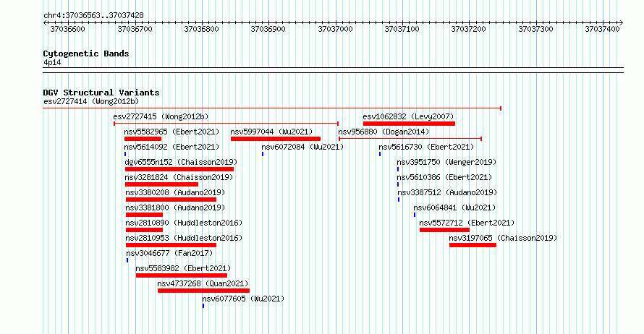Open nsv5997044 (Wu2021) variant label
The height and width of the screenshot is (334, 644).
coord(271,132)
